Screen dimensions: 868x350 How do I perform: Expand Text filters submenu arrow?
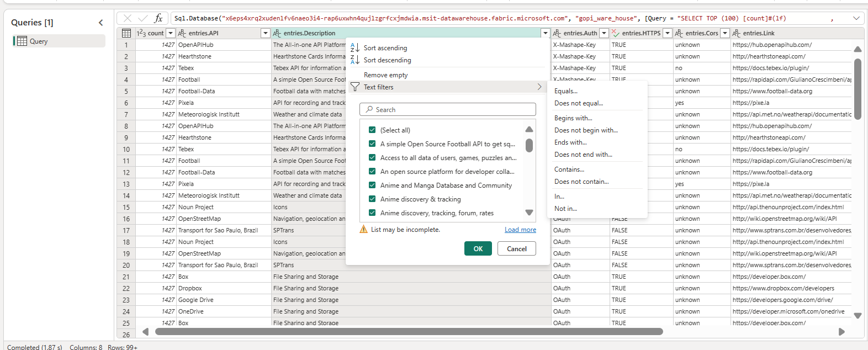[539, 87]
